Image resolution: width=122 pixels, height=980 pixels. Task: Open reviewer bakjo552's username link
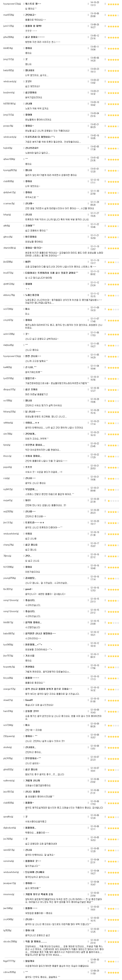[x=8, y=70]
